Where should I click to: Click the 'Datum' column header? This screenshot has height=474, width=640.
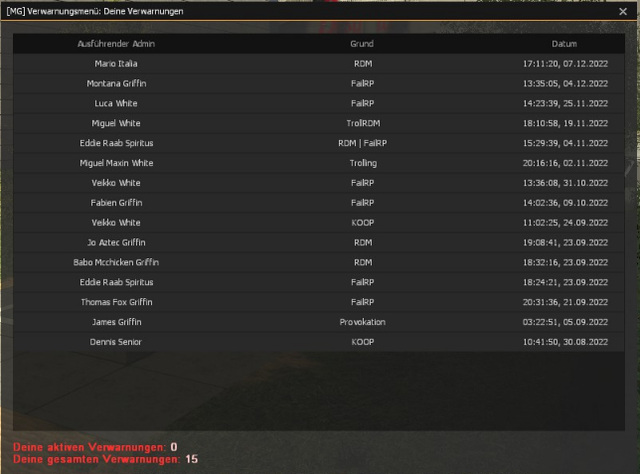[x=564, y=44]
